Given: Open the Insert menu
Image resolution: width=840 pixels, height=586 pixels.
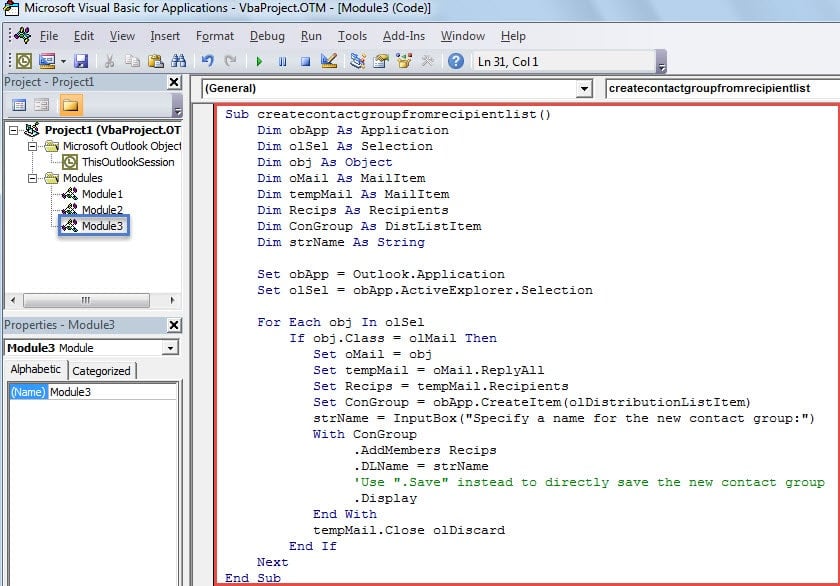Looking at the screenshot, I should (165, 36).
